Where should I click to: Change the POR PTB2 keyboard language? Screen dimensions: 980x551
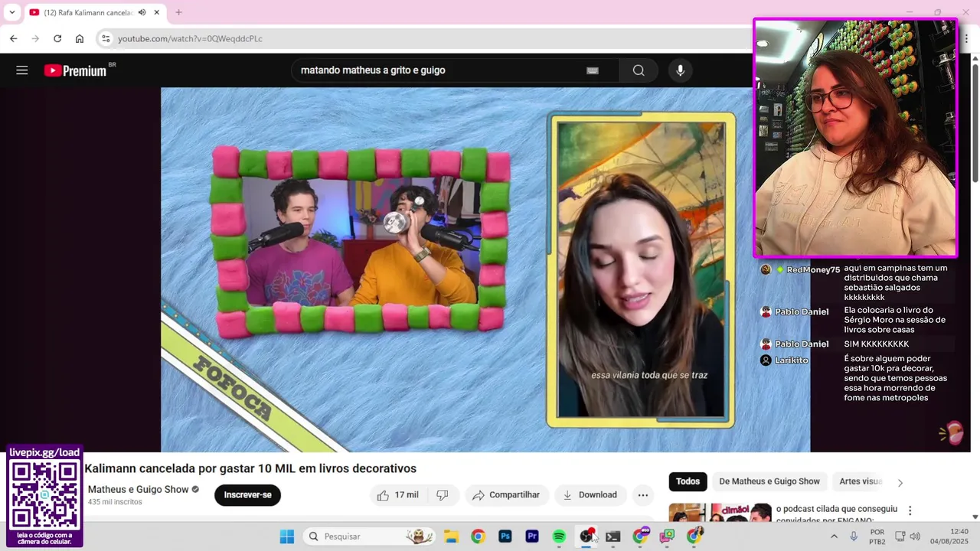click(877, 536)
